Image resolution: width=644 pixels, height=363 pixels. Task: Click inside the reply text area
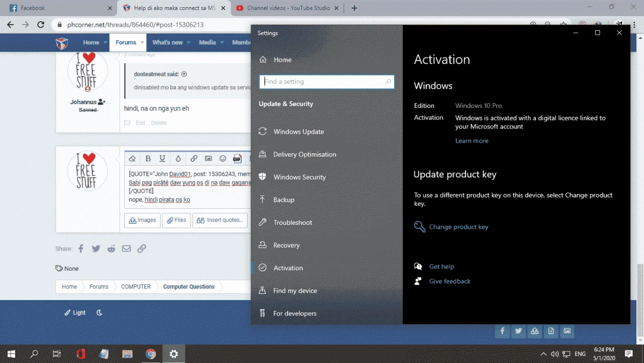click(188, 187)
